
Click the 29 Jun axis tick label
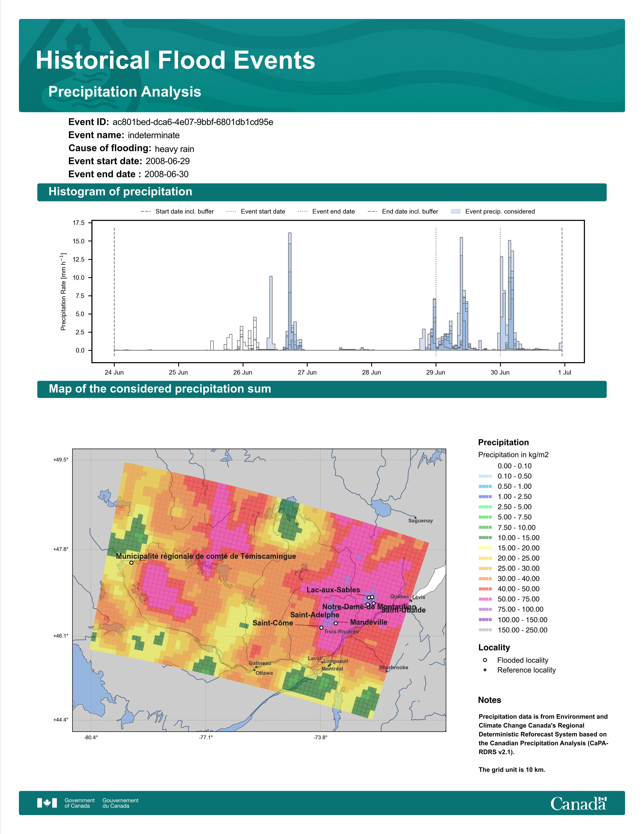(436, 373)
